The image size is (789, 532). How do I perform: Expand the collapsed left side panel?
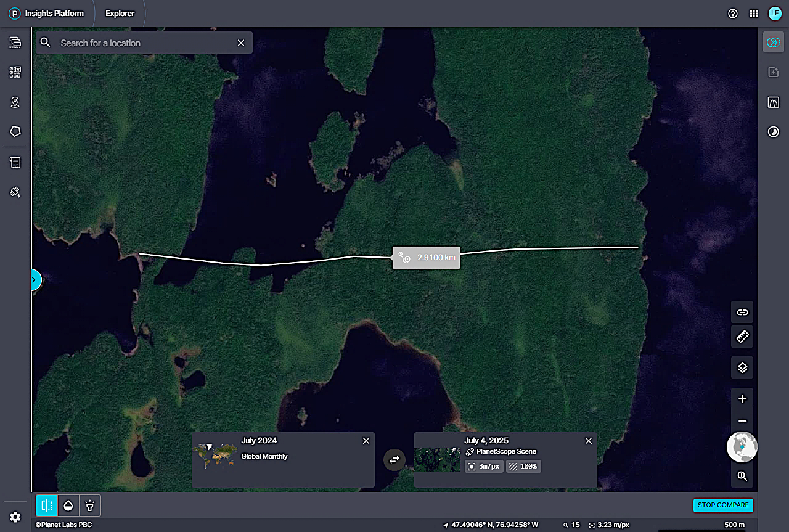pyautogui.click(x=35, y=280)
